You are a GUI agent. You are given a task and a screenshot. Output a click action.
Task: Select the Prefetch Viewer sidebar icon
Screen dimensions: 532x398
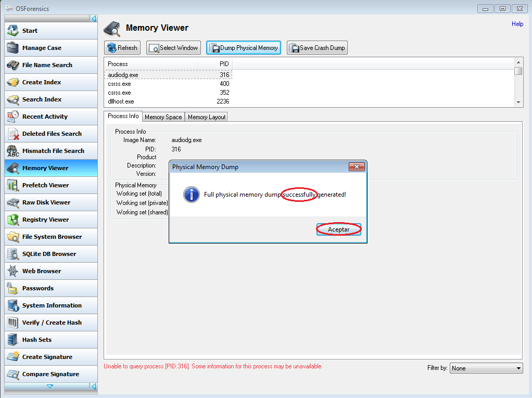coord(13,185)
